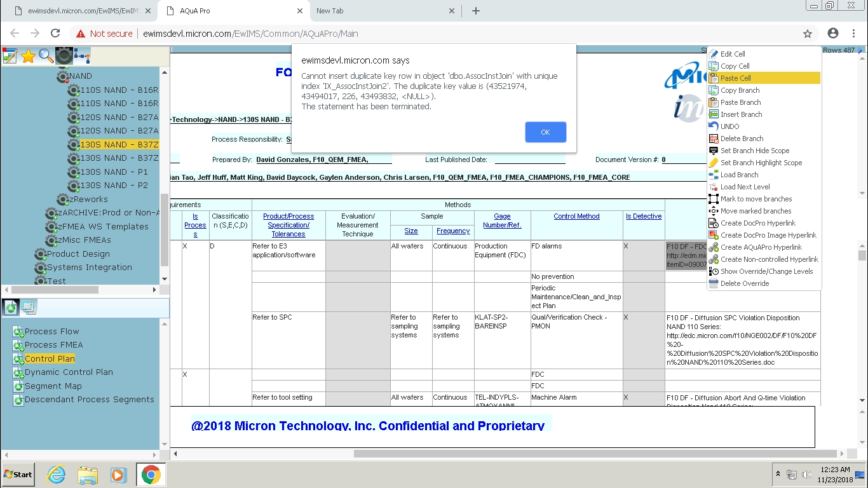The width and height of the screenshot is (868, 488).
Task: Click the Windows Start button
Action: tap(18, 475)
